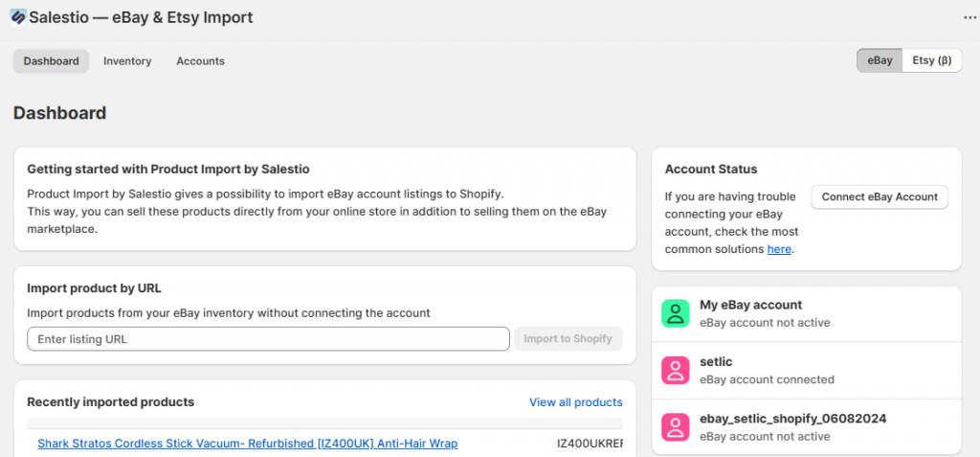Open the Accounts tab
The image size is (980, 457).
[x=200, y=61]
